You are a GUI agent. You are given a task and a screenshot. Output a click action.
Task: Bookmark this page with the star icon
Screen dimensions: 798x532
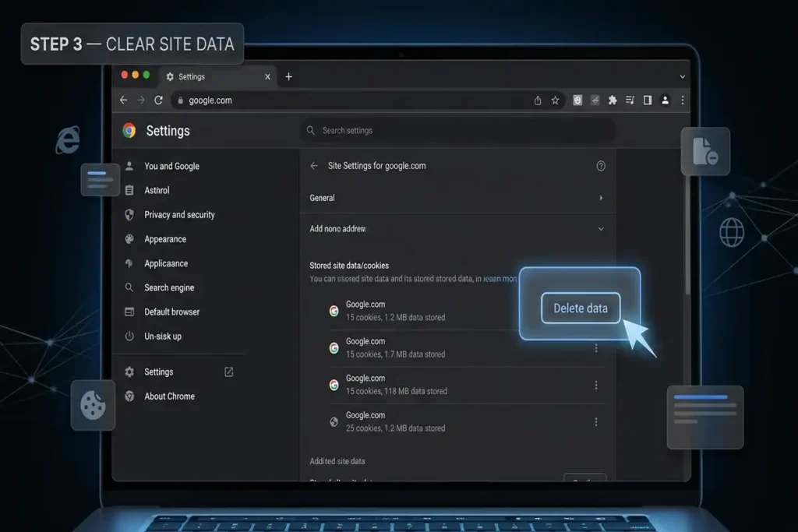tap(555, 100)
